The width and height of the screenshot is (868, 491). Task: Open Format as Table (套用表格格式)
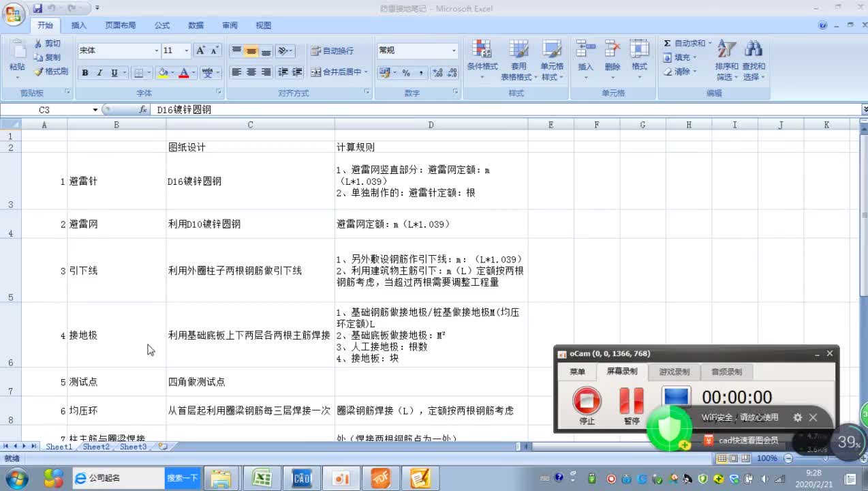point(518,59)
